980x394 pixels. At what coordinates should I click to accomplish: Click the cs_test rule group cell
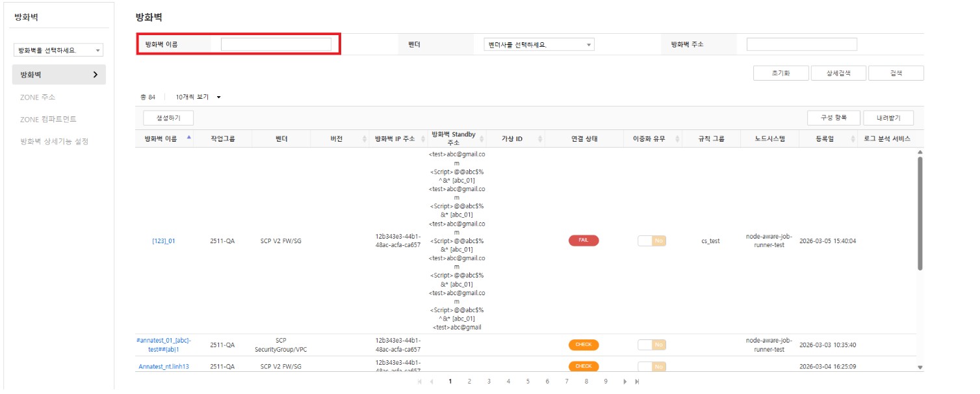tap(710, 241)
